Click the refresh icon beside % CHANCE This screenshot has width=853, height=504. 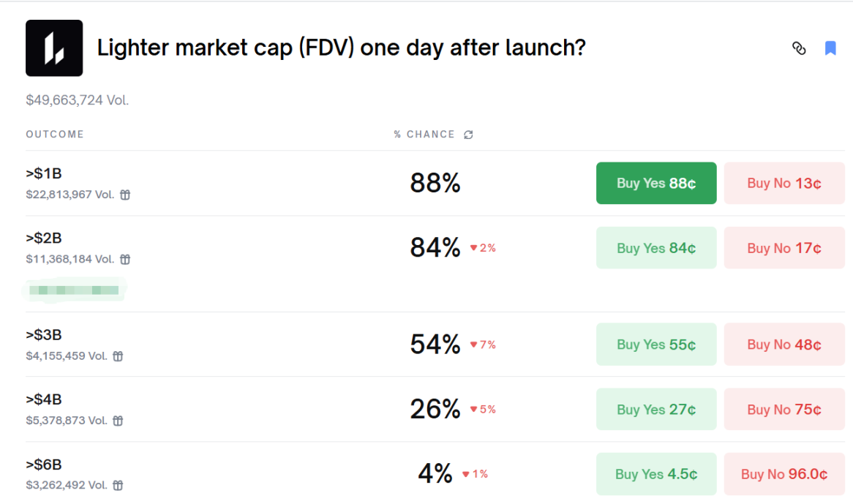point(469,135)
